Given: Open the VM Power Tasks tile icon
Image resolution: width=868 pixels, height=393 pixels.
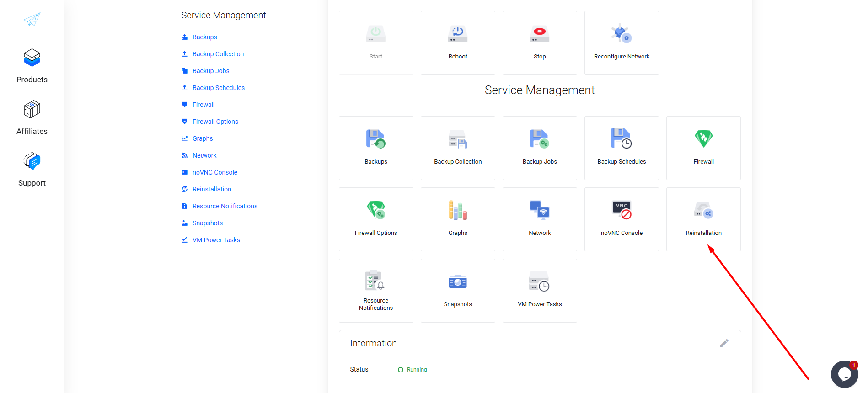Looking at the screenshot, I should (540, 281).
